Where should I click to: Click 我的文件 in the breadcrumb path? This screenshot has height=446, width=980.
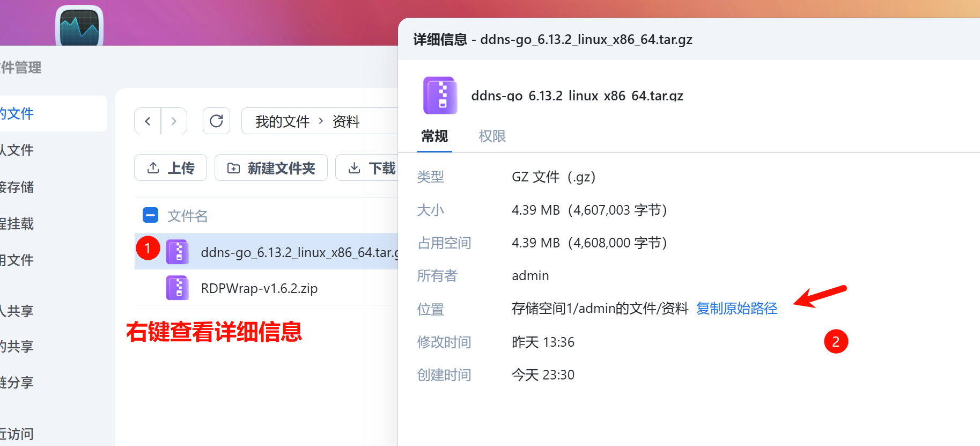pyautogui.click(x=282, y=122)
